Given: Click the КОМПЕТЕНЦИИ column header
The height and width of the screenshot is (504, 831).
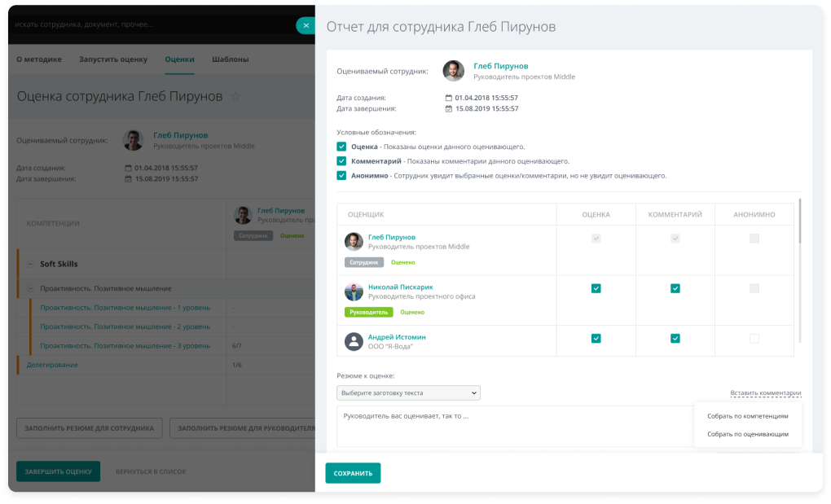Looking at the screenshot, I should [x=53, y=223].
